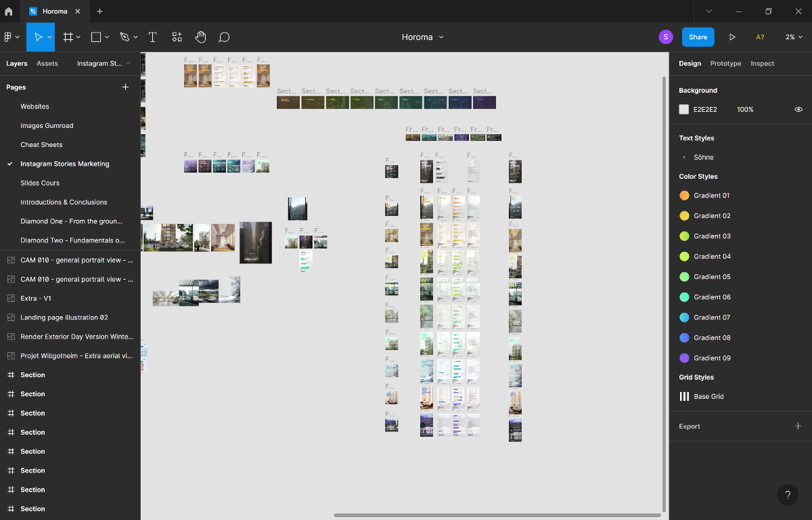Click the first Section frame icon
812x520 pixels.
(x=11, y=374)
